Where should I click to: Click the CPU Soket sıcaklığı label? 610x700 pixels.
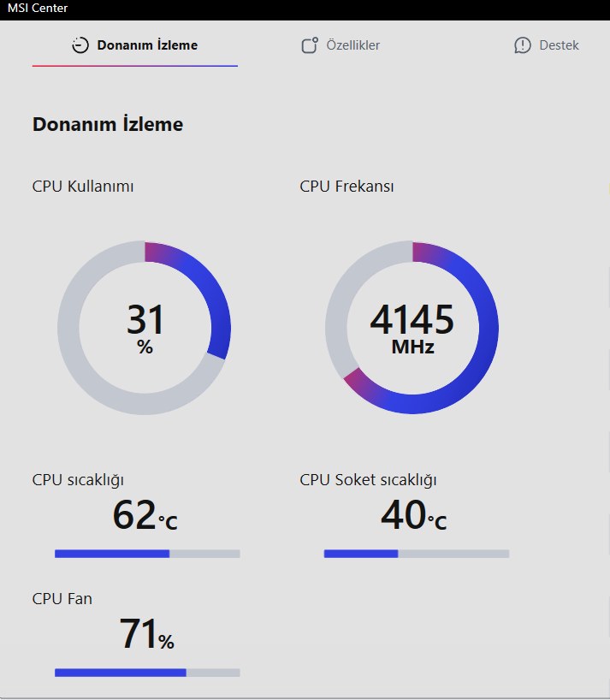tap(368, 480)
